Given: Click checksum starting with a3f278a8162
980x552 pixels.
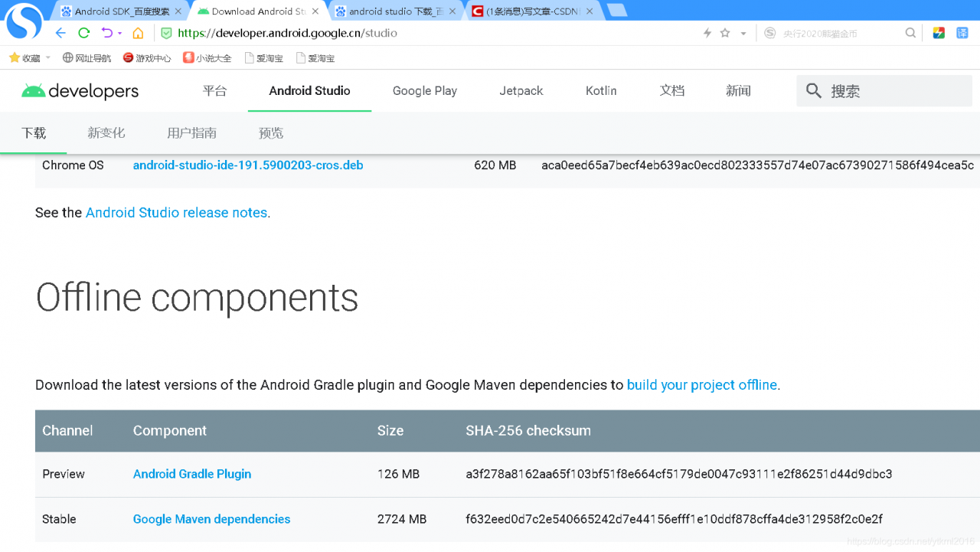Looking at the screenshot, I should pyautogui.click(x=679, y=474).
